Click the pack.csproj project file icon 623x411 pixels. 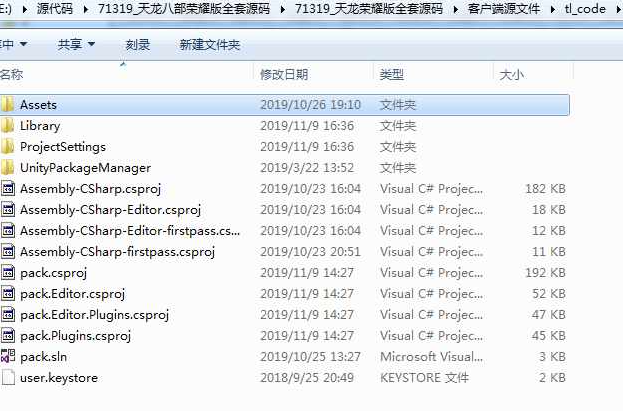8,273
